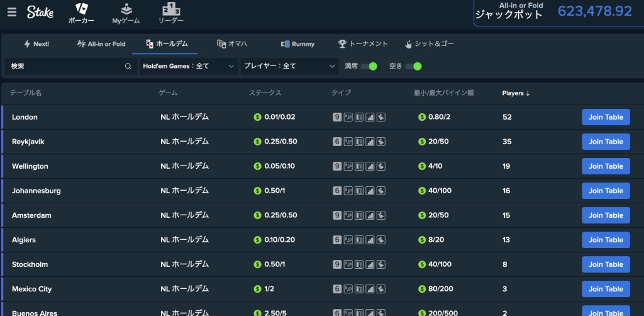Viewport: 644px width, 316px height.
Task: Open the hamburger main menu
Action: [12, 13]
